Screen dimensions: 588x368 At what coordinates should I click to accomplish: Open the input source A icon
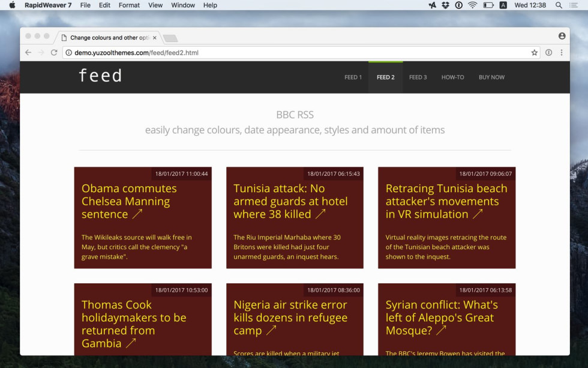pyautogui.click(x=503, y=5)
